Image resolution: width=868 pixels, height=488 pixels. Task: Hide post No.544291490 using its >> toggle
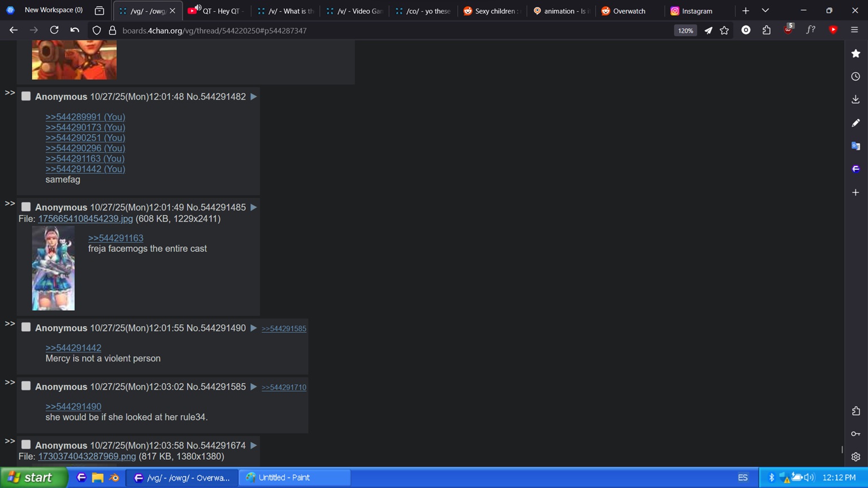10,324
